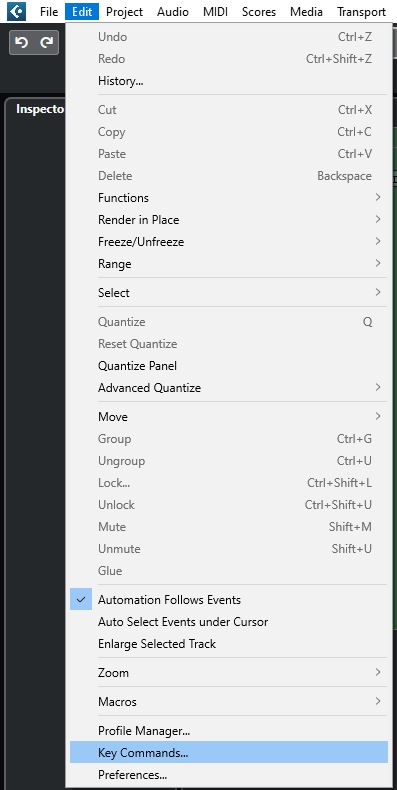
Task: Choose Key Commands... from Edit menu
Action: 229,753
